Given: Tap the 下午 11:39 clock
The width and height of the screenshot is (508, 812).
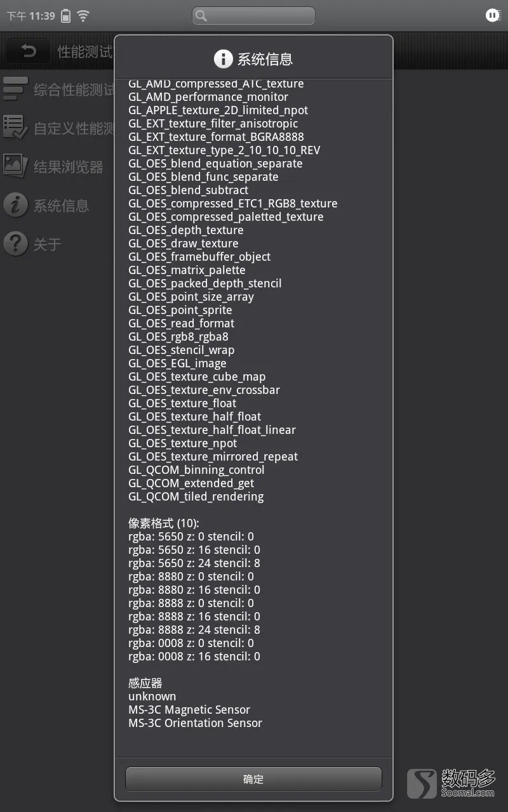Looking at the screenshot, I should tap(30, 16).
